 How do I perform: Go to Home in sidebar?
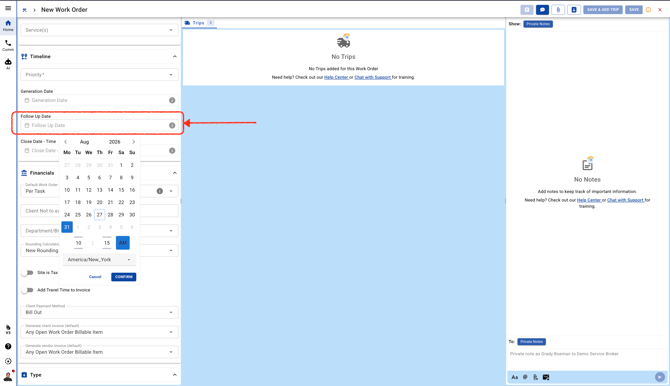[x=8, y=25]
